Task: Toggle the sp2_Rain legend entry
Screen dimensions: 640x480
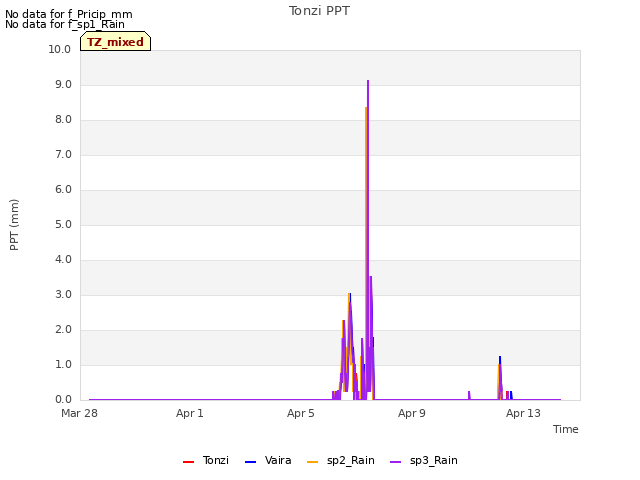Action: pyautogui.click(x=340, y=460)
